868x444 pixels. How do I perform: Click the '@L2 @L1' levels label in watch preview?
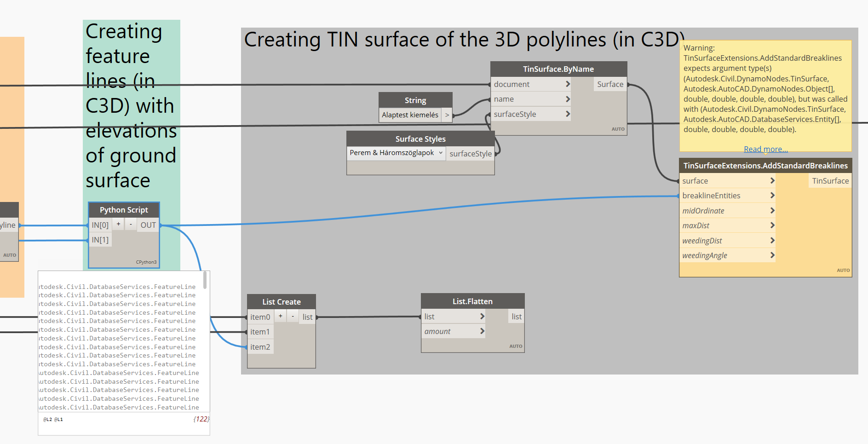point(53,420)
